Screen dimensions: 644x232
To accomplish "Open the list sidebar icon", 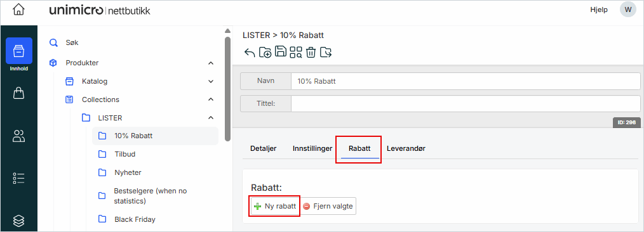I will [x=19, y=178].
